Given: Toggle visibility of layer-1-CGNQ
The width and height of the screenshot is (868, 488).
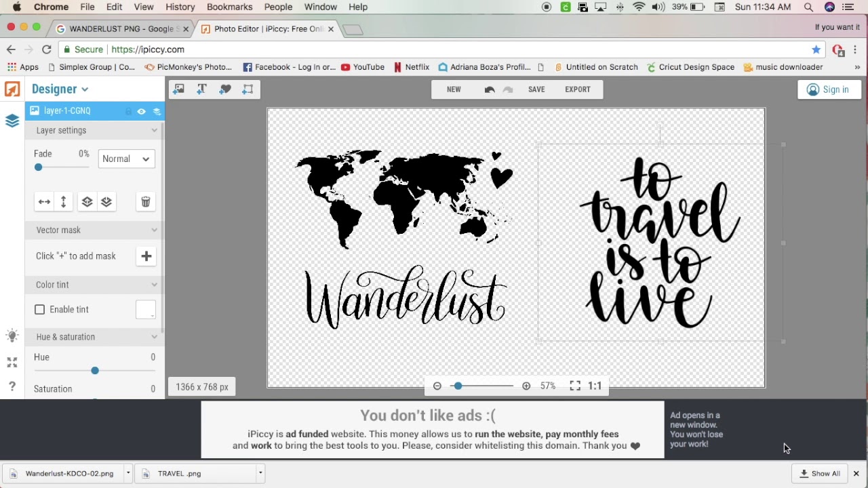Looking at the screenshot, I should click(142, 111).
